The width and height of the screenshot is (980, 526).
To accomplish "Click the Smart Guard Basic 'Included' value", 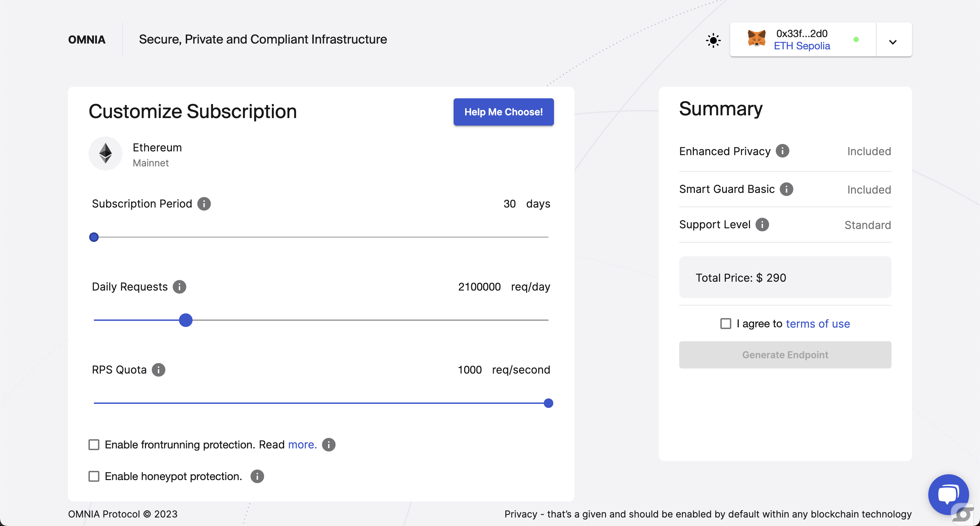I will (x=869, y=190).
